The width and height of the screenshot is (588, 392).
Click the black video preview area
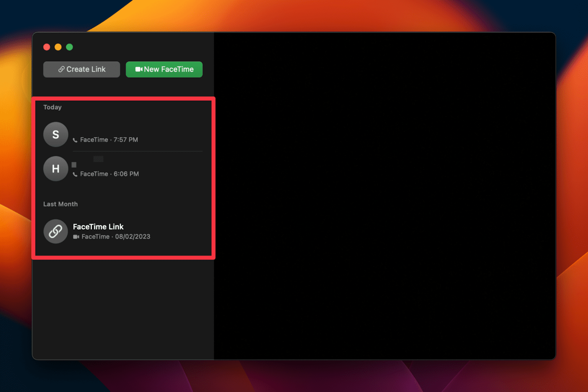coord(384,195)
